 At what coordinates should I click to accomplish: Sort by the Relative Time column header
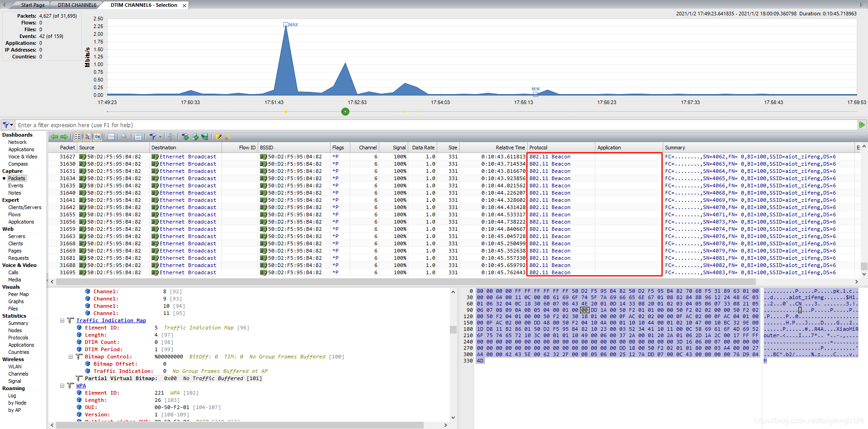click(493, 148)
